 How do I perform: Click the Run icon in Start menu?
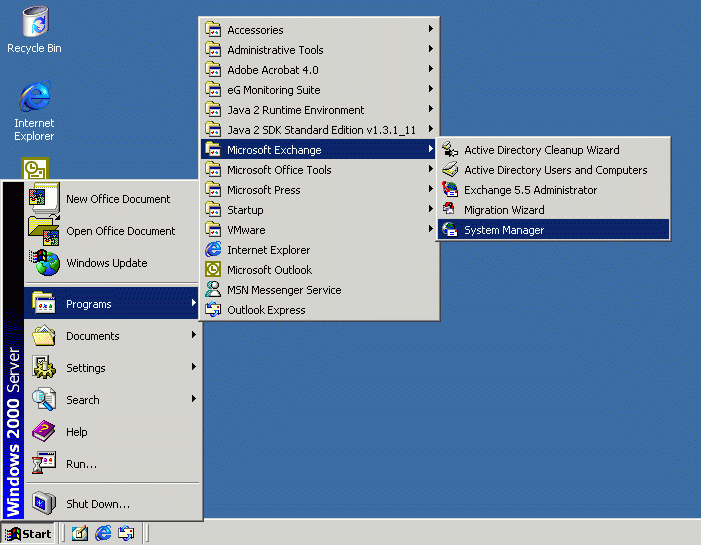[44, 463]
